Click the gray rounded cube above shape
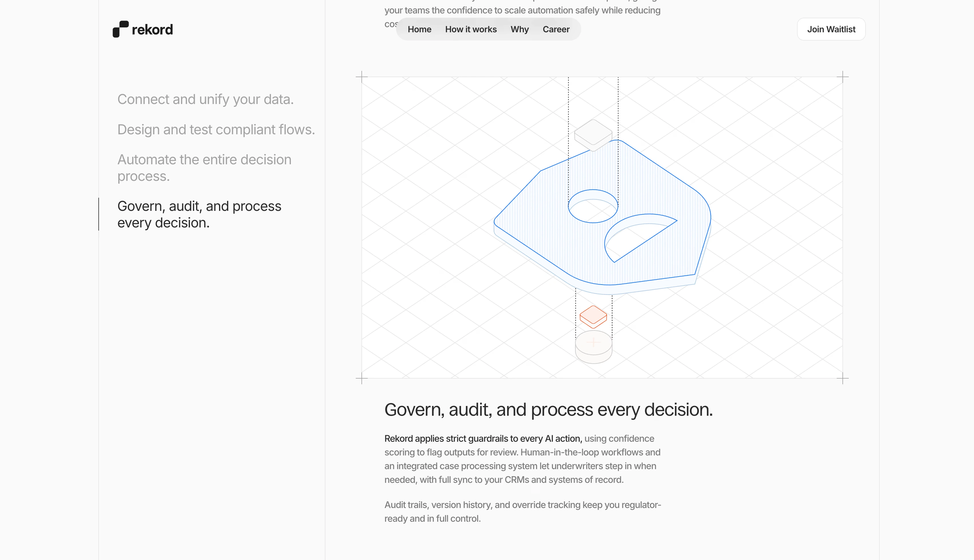This screenshot has height=560, width=974. click(x=593, y=134)
